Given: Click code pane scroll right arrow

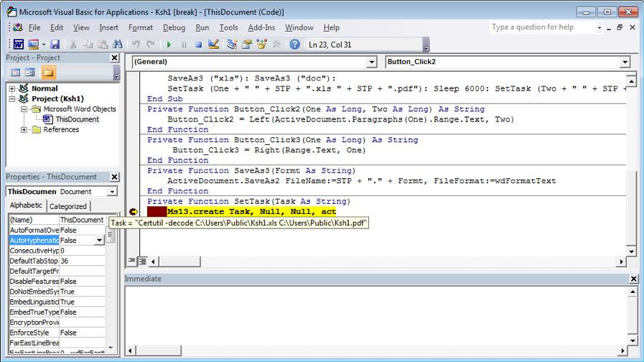Looking at the screenshot, I should click(621, 261).
